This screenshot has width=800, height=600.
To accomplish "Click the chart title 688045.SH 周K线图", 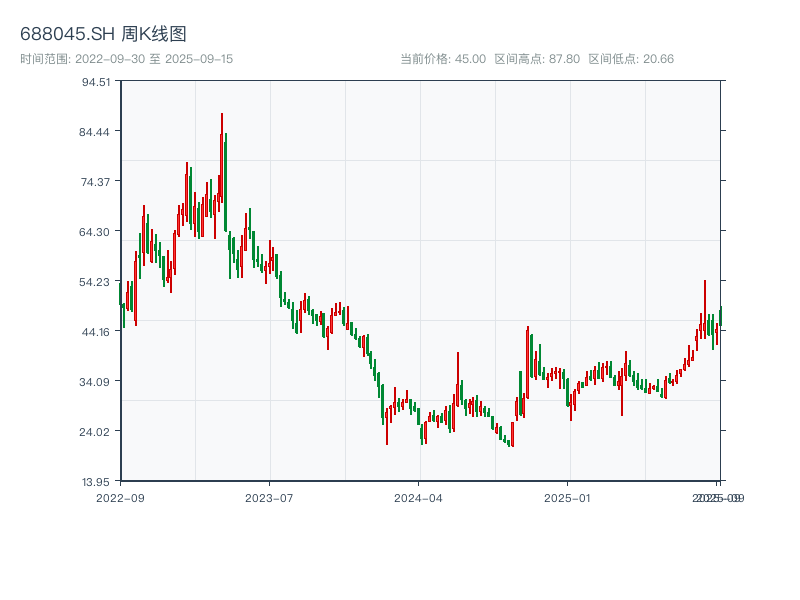I will point(103,34).
